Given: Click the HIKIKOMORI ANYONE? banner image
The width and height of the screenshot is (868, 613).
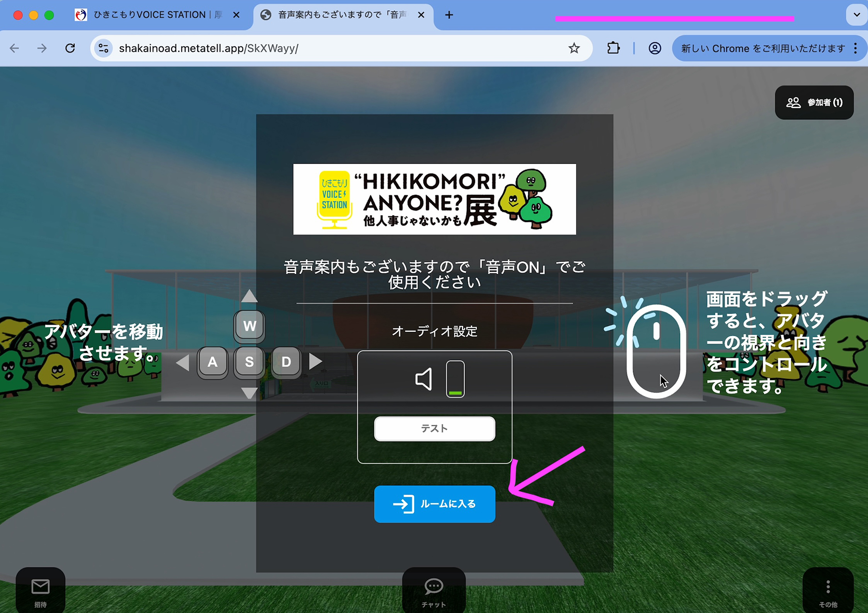Looking at the screenshot, I should pos(434,199).
